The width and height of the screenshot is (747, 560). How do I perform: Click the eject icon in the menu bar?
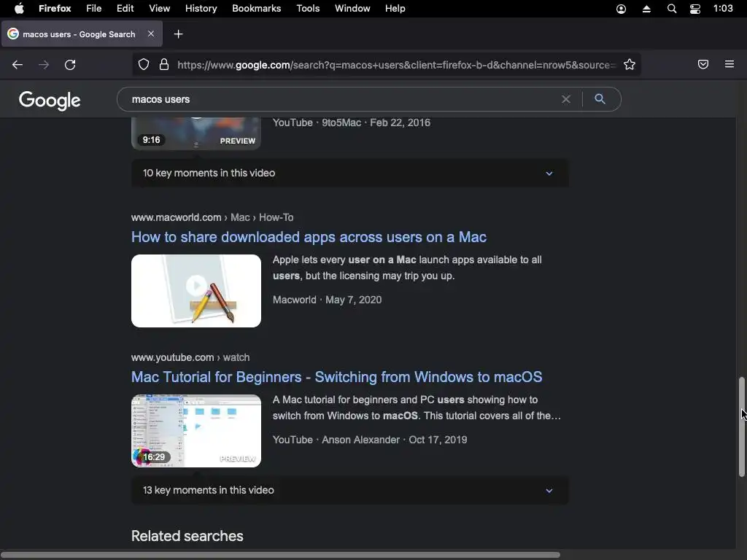[x=646, y=9]
